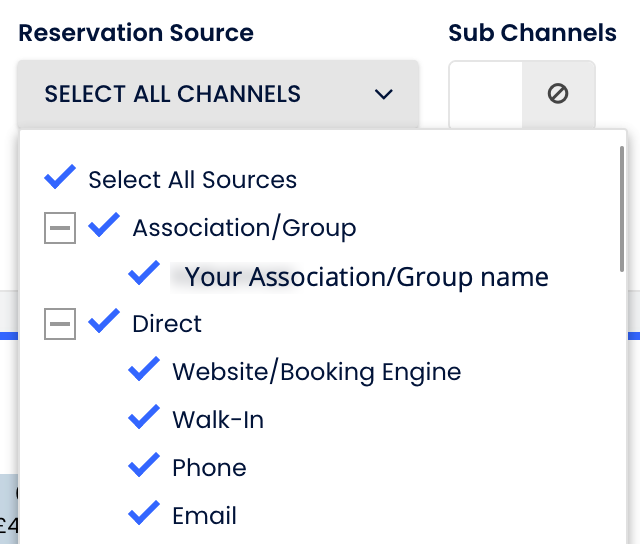Click the Sub Channels input box
Screen dimensions: 640x544
click(486, 94)
